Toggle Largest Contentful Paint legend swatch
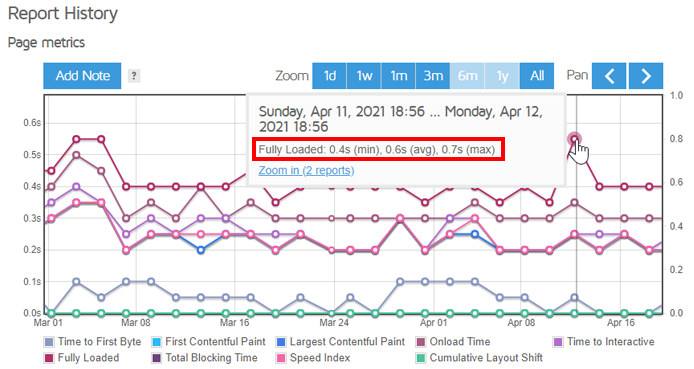The width and height of the screenshot is (694, 369). pyautogui.click(x=281, y=342)
